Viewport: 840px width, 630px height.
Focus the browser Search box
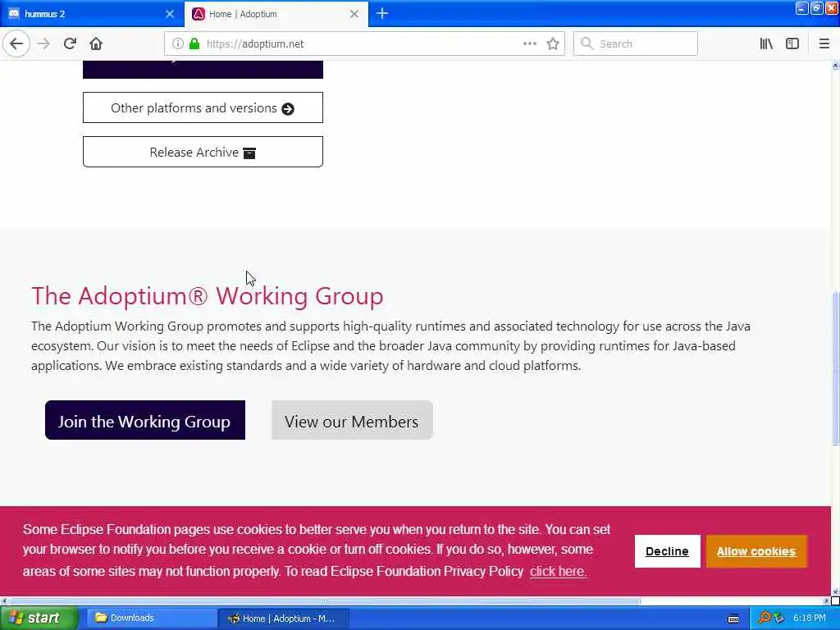(636, 44)
